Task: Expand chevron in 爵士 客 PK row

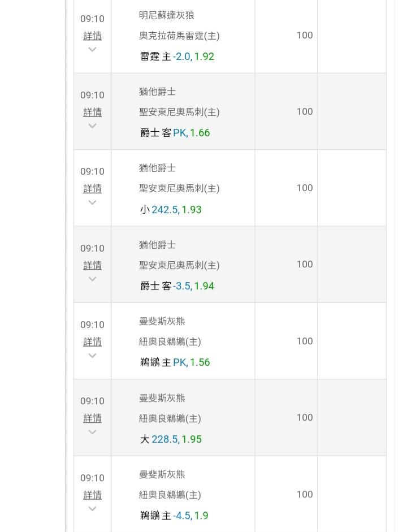Action: (x=93, y=126)
